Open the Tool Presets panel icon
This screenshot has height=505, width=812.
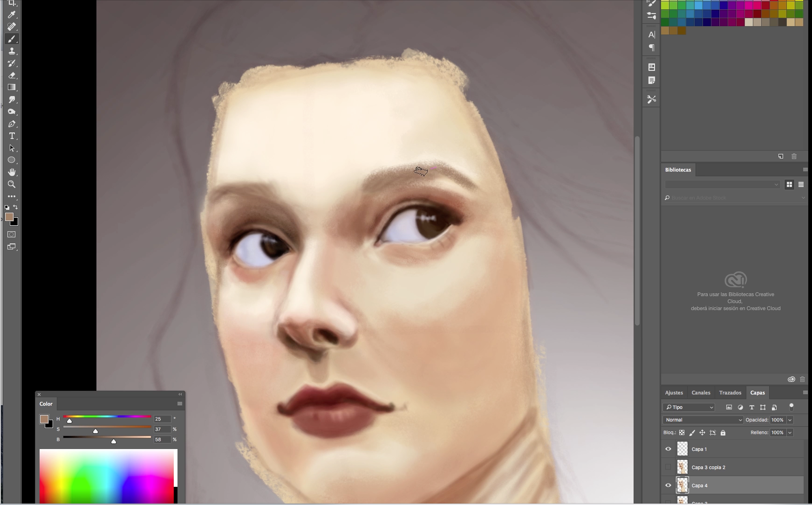[652, 99]
